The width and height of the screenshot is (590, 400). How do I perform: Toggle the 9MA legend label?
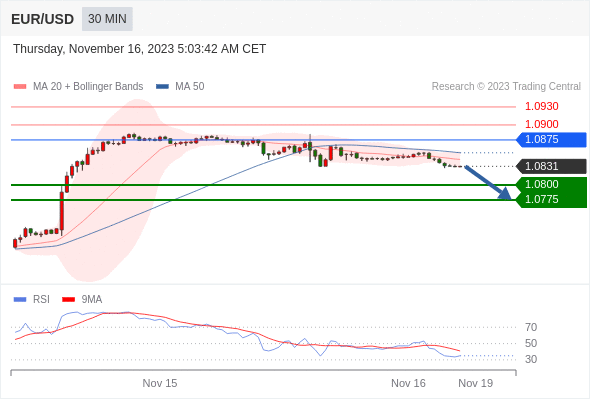(x=92, y=300)
